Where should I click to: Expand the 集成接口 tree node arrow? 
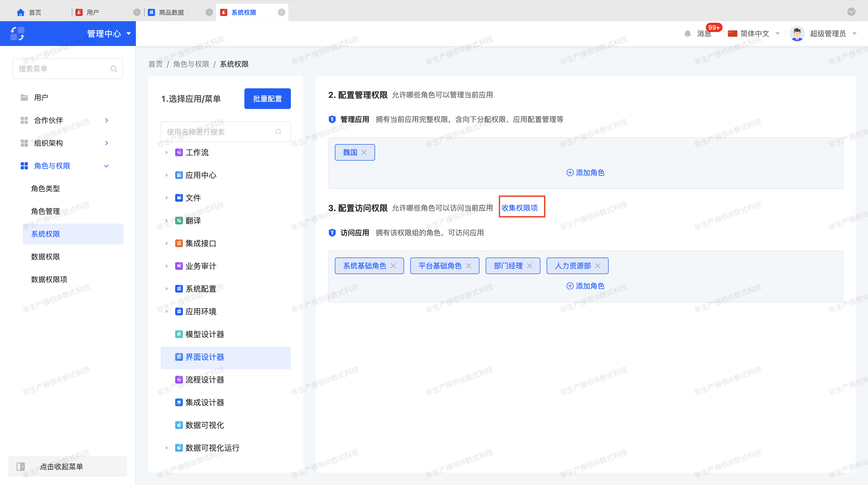166,243
